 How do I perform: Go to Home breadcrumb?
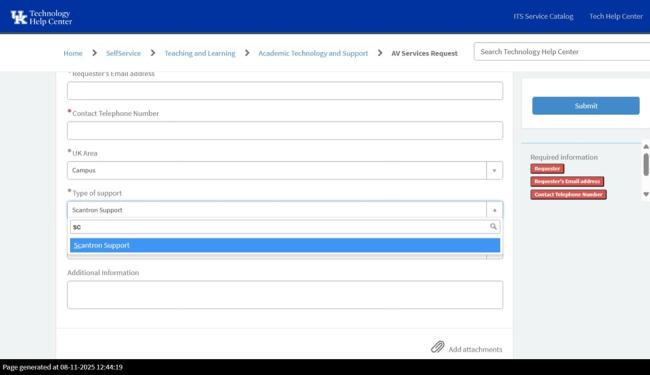point(73,53)
